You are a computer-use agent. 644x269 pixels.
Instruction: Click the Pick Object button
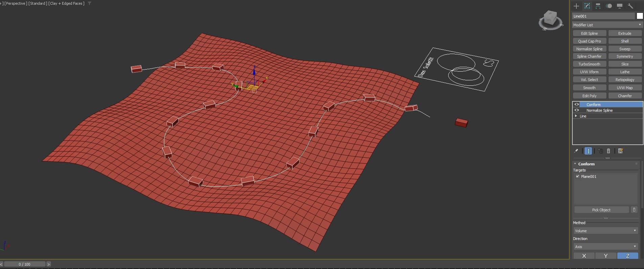coord(601,210)
